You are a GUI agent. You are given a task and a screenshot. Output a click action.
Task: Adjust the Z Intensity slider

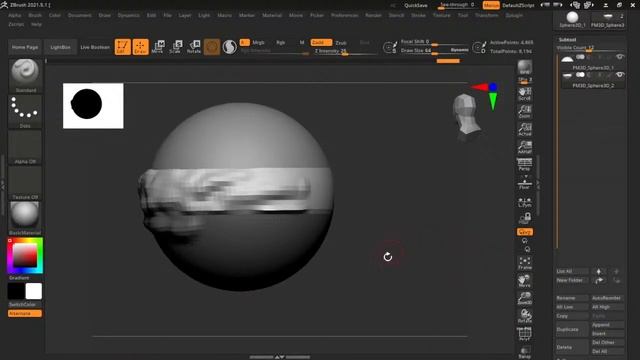tap(345, 51)
